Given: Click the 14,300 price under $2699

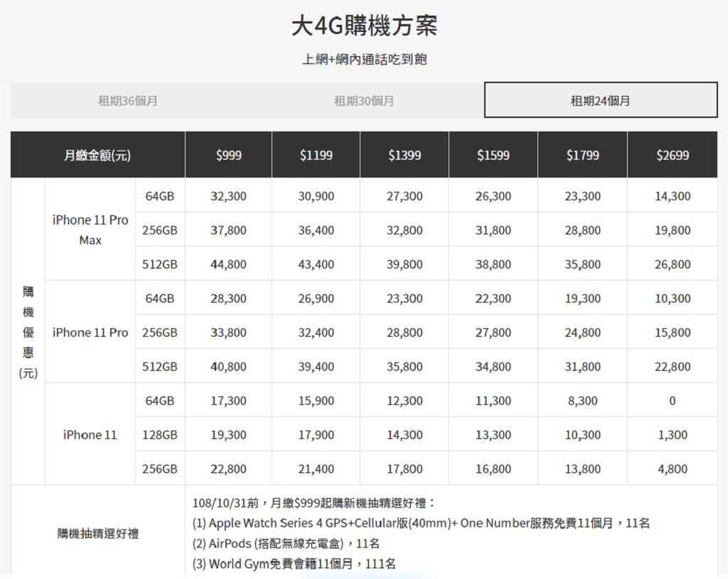Looking at the screenshot, I should pyautogui.click(x=673, y=196).
